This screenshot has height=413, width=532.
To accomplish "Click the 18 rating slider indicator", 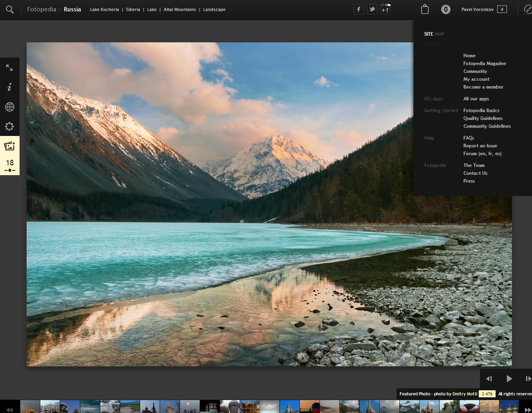I will point(10,166).
